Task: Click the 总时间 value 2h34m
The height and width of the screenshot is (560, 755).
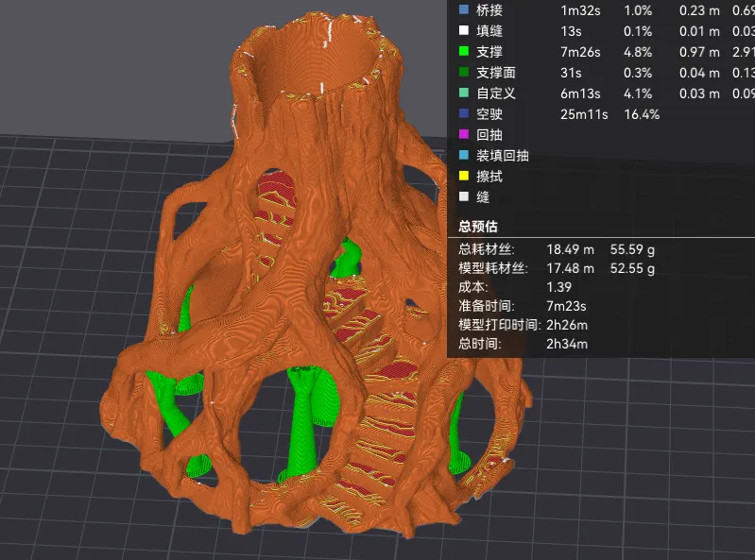Action: (567, 344)
